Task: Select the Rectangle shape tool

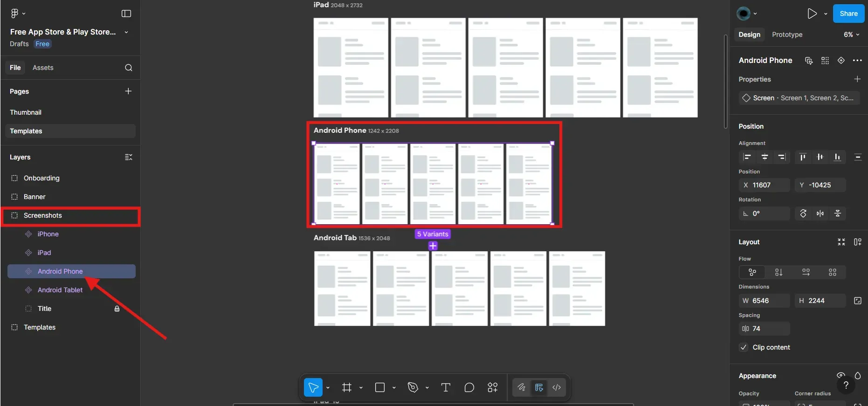Action: 380,387
